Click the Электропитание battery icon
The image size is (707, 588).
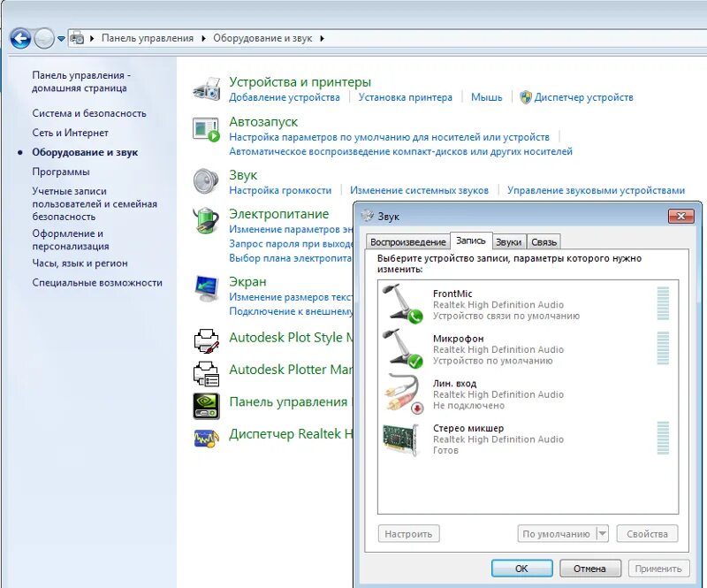206,220
